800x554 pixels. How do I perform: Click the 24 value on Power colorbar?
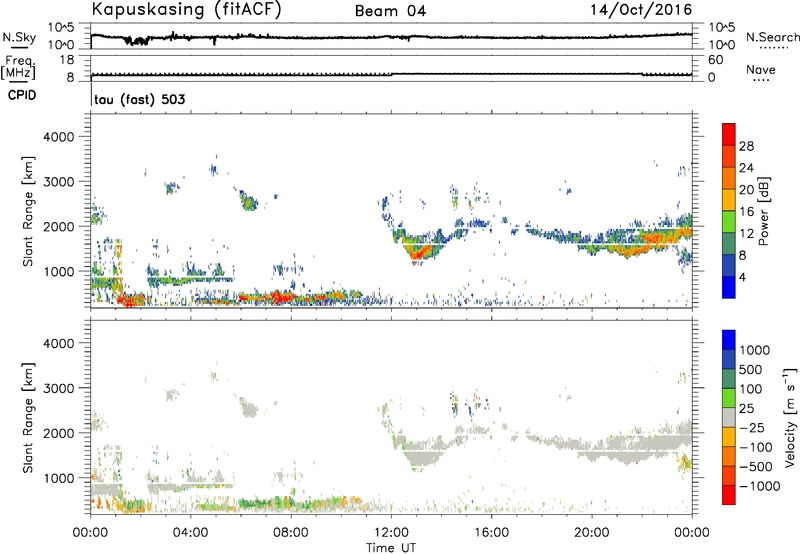pyautogui.click(x=746, y=168)
